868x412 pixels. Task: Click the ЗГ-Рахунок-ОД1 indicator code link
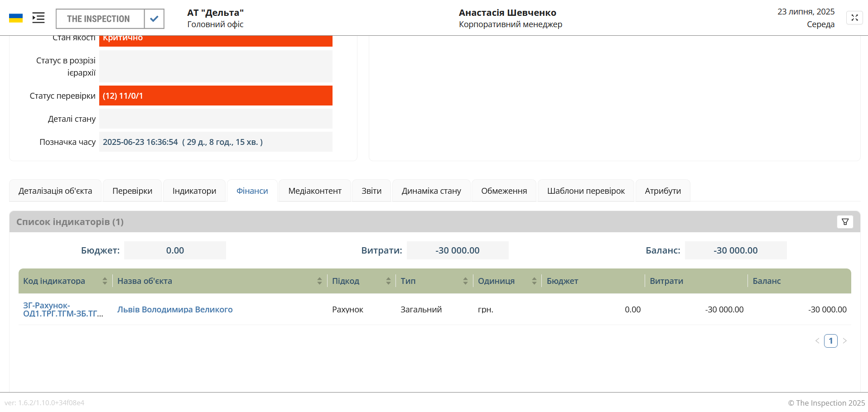63,309
